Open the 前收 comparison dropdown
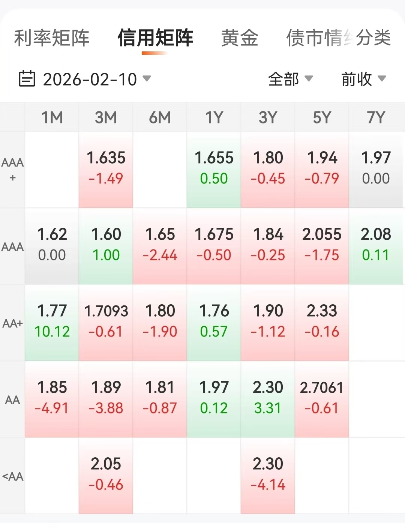 click(x=363, y=79)
